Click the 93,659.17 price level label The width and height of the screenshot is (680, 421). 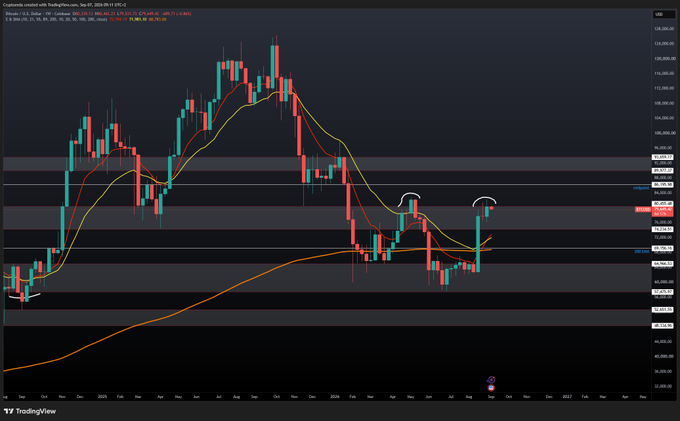[663, 157]
